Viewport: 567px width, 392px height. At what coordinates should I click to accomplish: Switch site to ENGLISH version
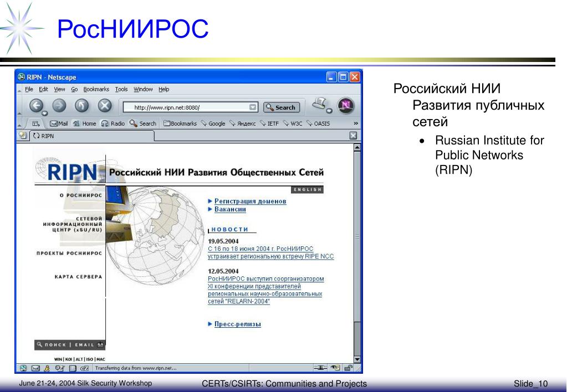(308, 189)
